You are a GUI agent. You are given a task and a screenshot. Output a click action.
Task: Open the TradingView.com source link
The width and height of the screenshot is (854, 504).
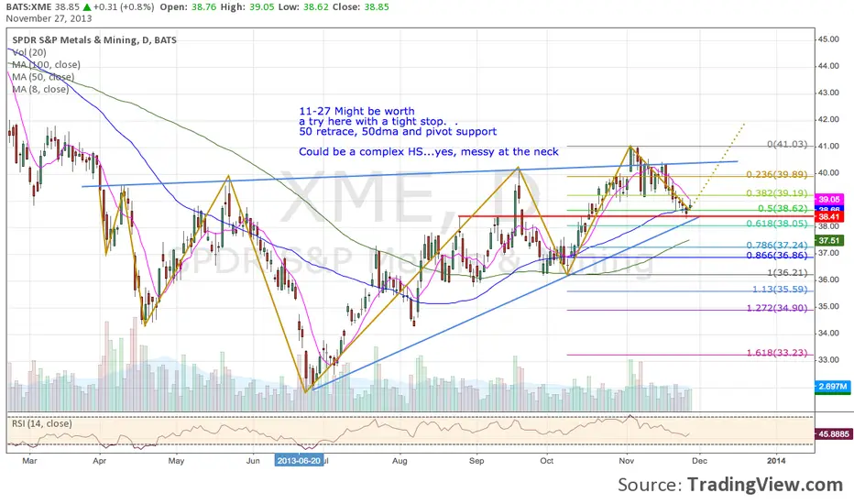coord(765,485)
